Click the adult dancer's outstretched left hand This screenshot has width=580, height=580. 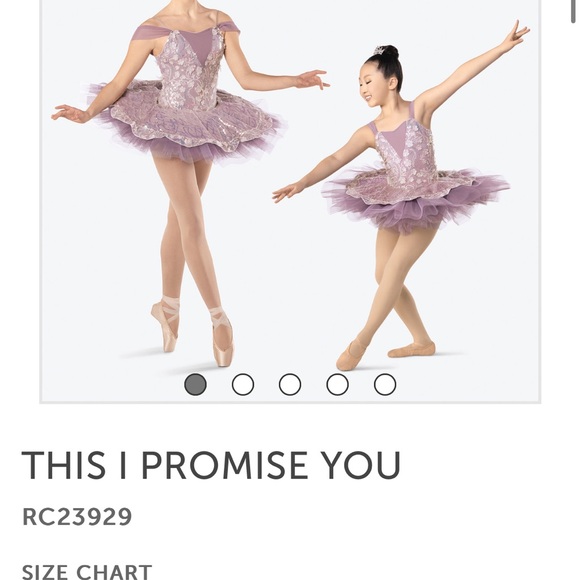click(x=313, y=79)
